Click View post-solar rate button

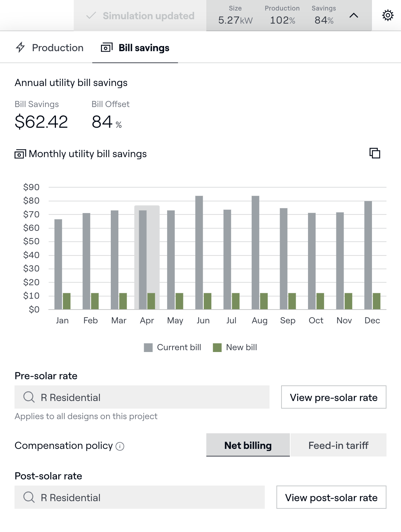(331, 497)
